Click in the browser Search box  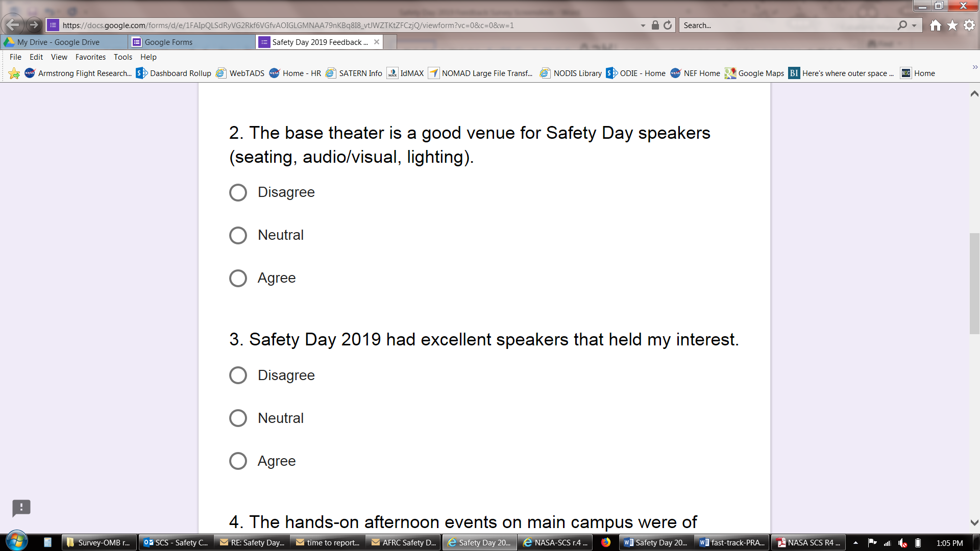786,25
